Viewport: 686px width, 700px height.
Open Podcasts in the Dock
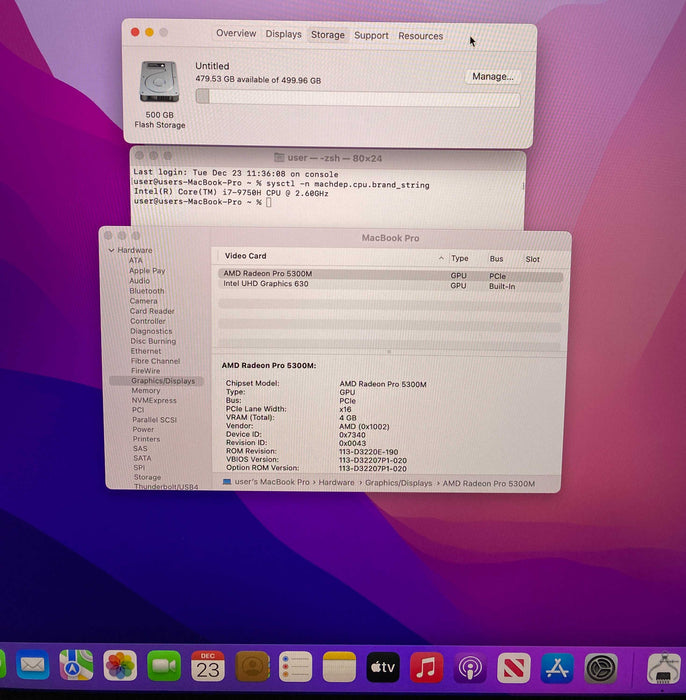click(470, 668)
